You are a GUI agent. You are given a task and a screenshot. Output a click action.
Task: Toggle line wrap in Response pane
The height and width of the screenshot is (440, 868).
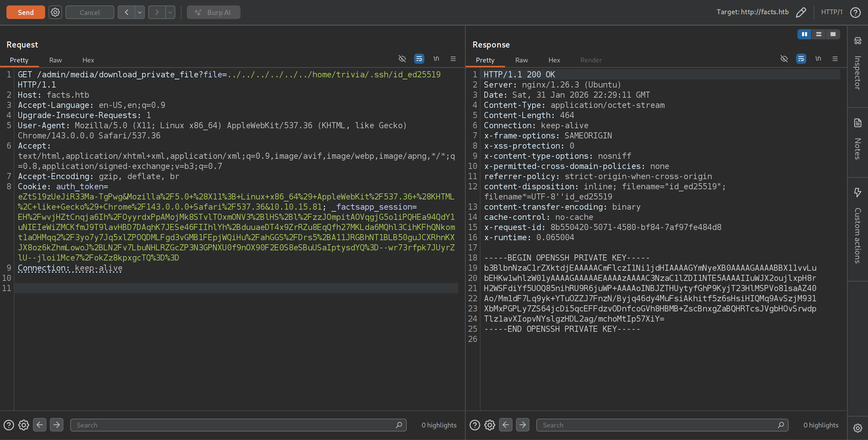point(801,59)
